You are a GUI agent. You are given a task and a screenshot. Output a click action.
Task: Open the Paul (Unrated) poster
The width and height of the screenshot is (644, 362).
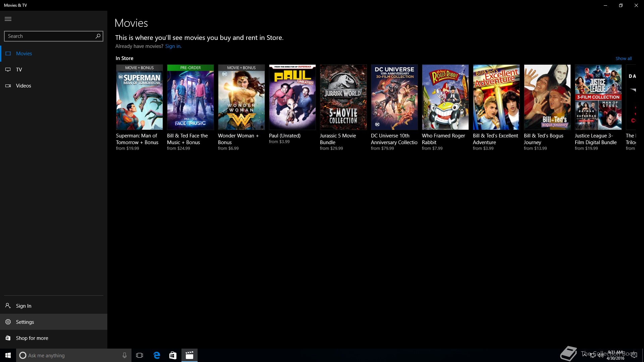tap(292, 97)
